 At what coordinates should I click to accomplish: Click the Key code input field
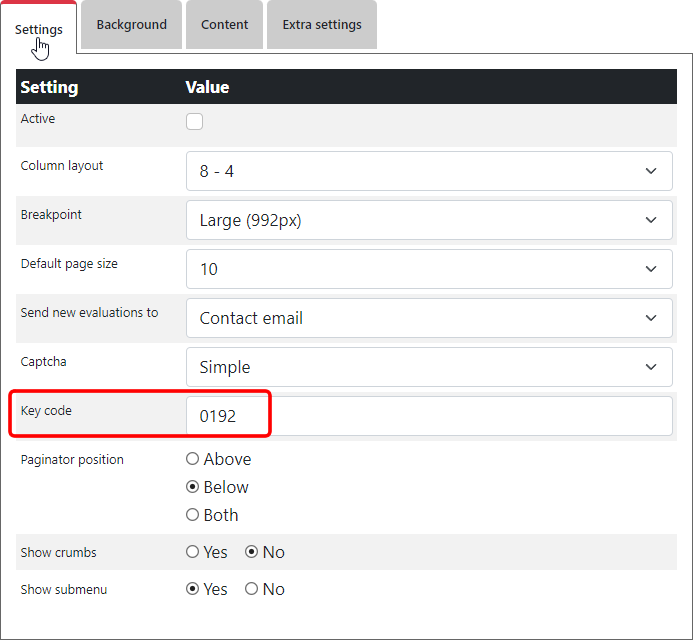coord(428,416)
